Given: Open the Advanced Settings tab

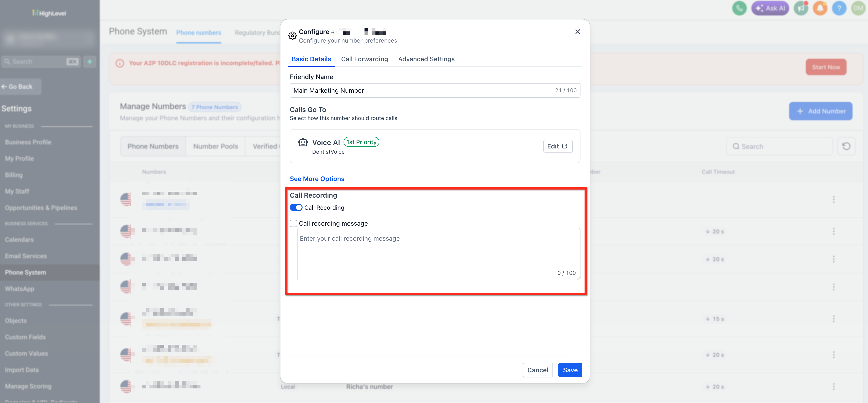Looking at the screenshot, I should pos(426,59).
